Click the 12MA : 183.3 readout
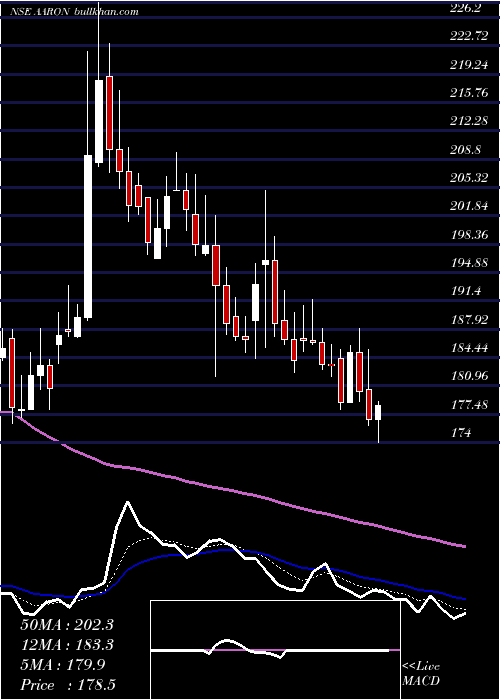This screenshot has width=500, height=700. tap(67, 644)
